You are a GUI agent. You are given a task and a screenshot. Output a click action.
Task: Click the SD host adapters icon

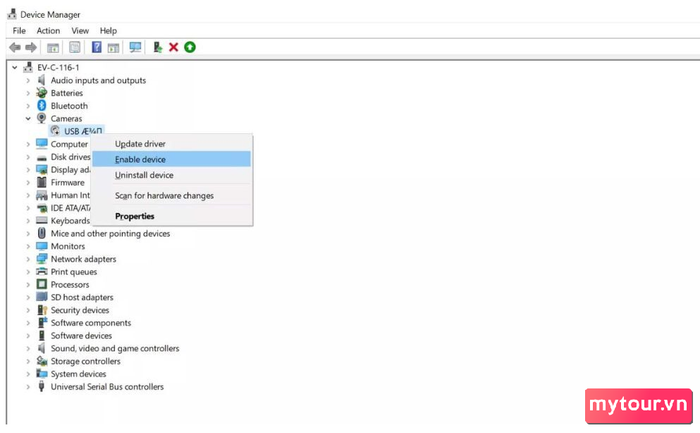pyautogui.click(x=42, y=297)
